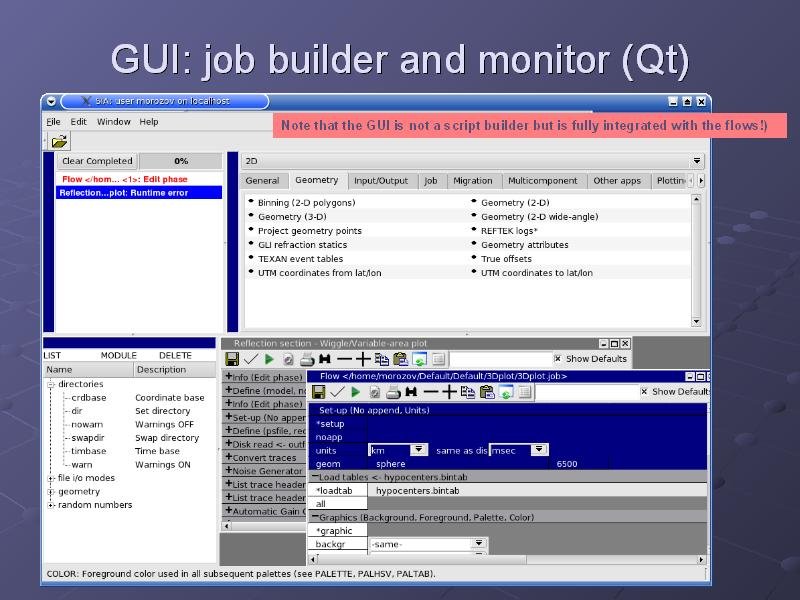
Task: Click the copy icon in Reflection section toolbar
Action: (x=382, y=359)
